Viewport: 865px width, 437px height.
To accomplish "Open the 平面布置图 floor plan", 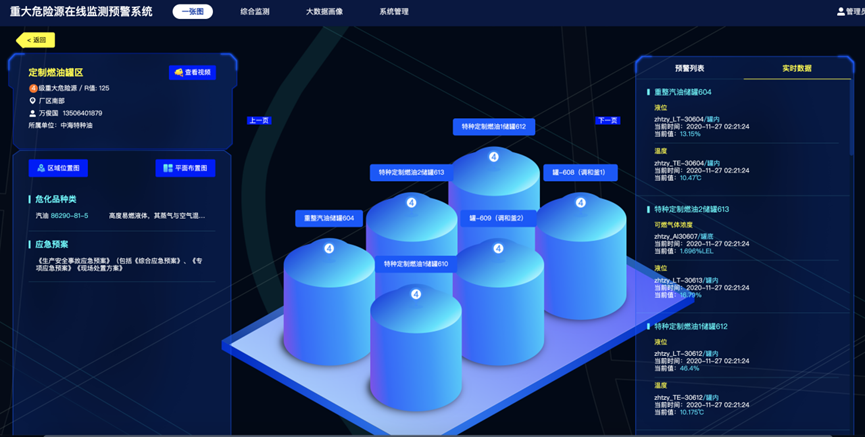I will 185,168.
